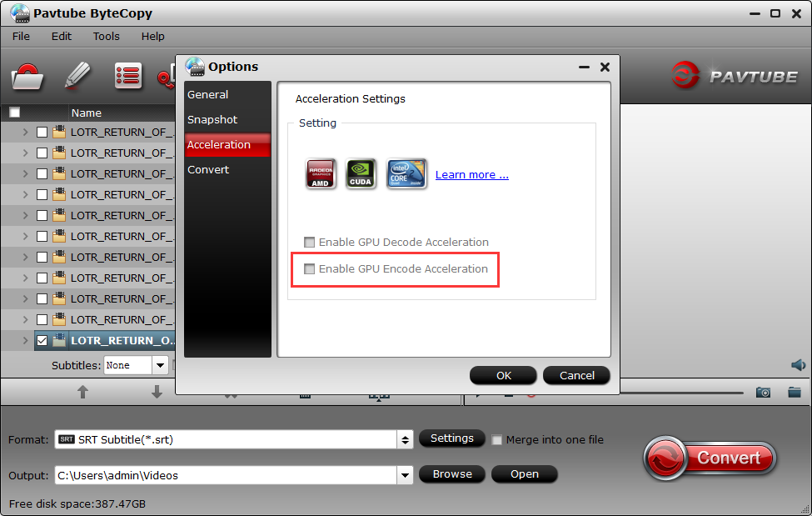Click the SRT Subtitle format field
The image size is (812, 516).
point(227,440)
